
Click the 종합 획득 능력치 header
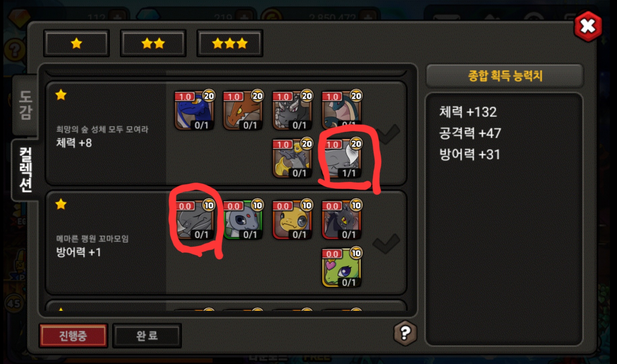click(x=505, y=76)
